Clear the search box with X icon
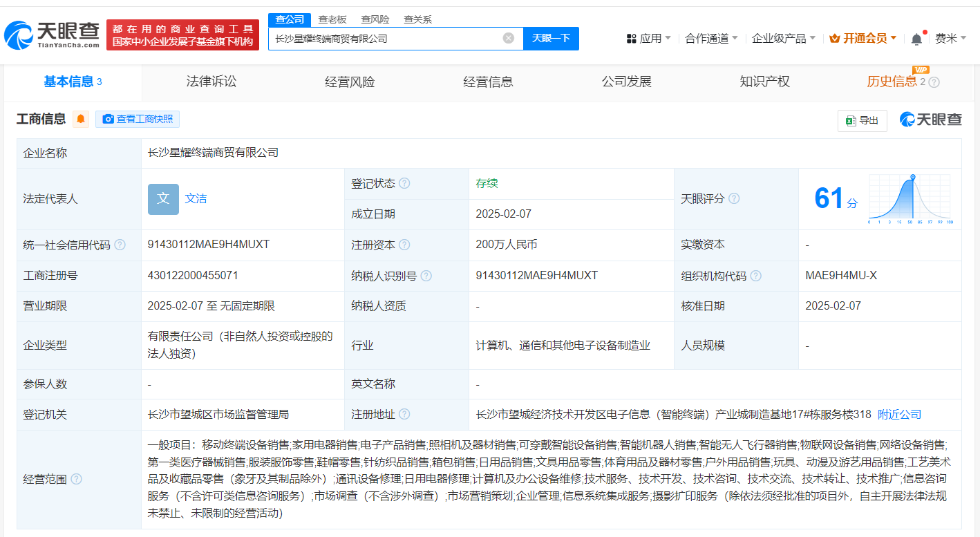Viewport: 980px width, 537px height. click(509, 38)
